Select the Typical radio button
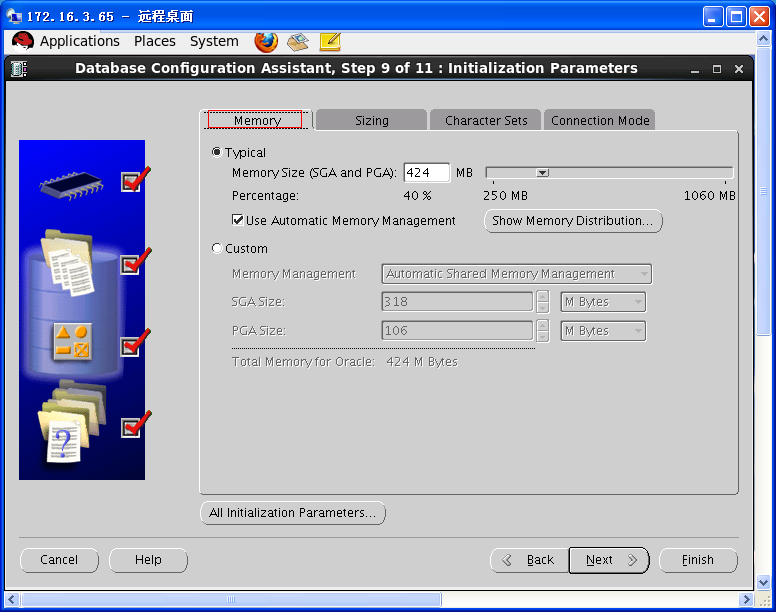Screen dimensions: 776x612 (217, 153)
